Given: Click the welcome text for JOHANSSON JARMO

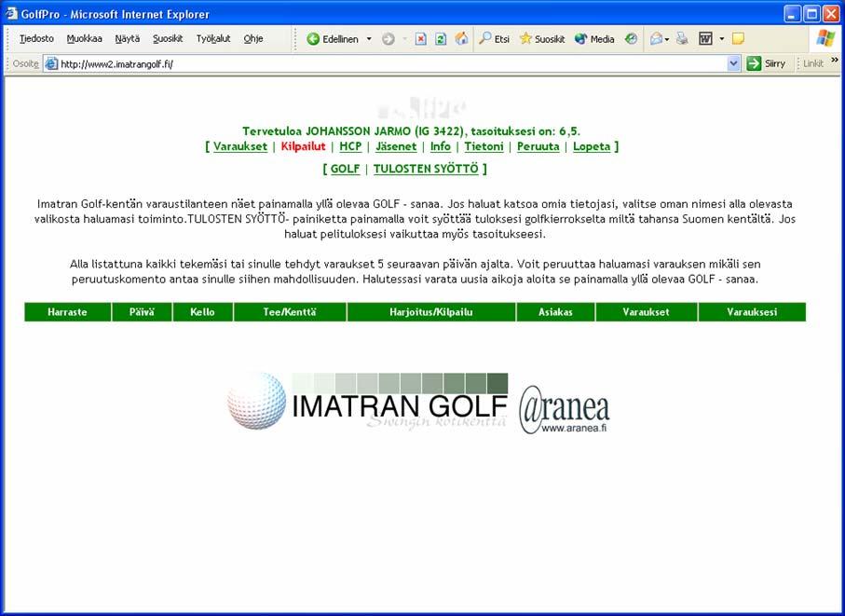Looking at the screenshot, I should tap(411, 131).
